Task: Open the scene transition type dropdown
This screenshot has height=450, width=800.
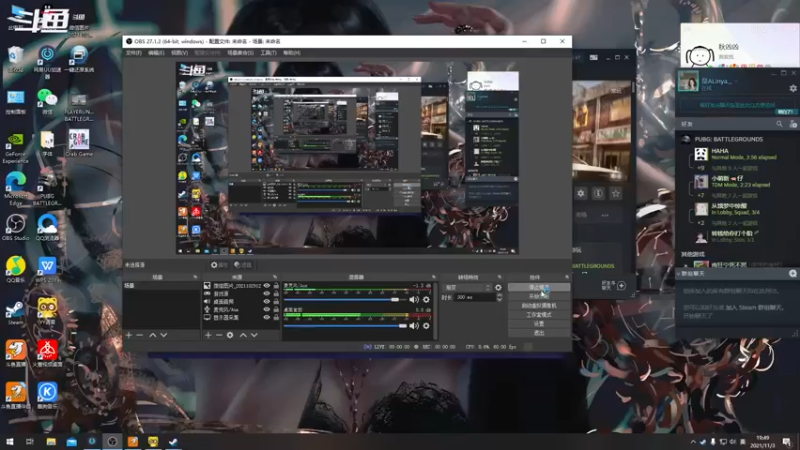Action: click(x=467, y=288)
